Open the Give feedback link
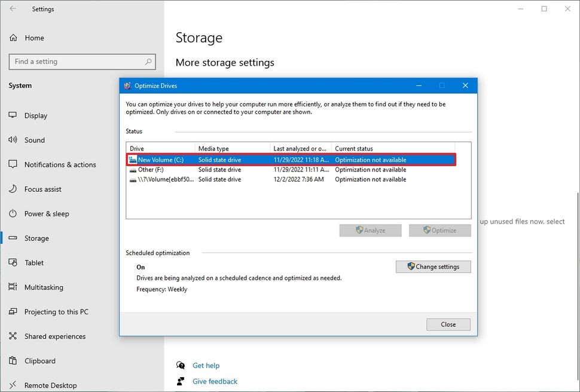Viewport: 580px width, 392px height. pos(214,381)
